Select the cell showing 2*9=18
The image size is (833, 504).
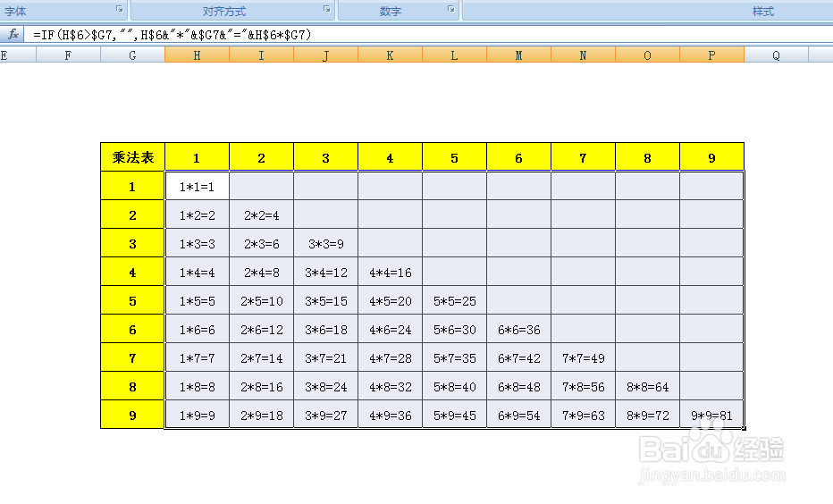tap(261, 415)
